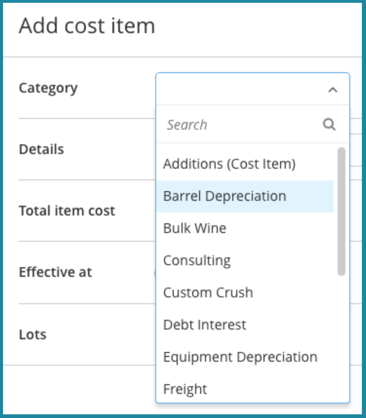Click the category list scrollbar thumb
The width and height of the screenshot is (366, 418).
pyautogui.click(x=341, y=211)
